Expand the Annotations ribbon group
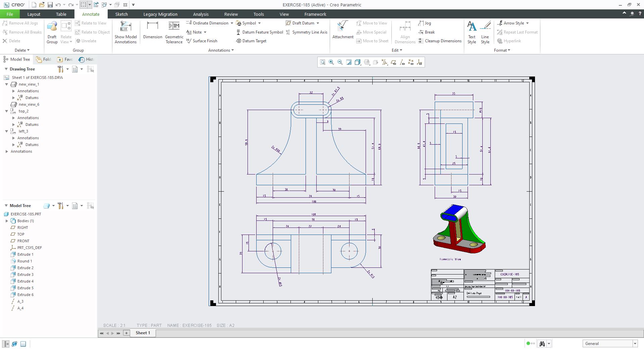Image resolution: width=644 pixels, height=349 pixels. (221, 50)
